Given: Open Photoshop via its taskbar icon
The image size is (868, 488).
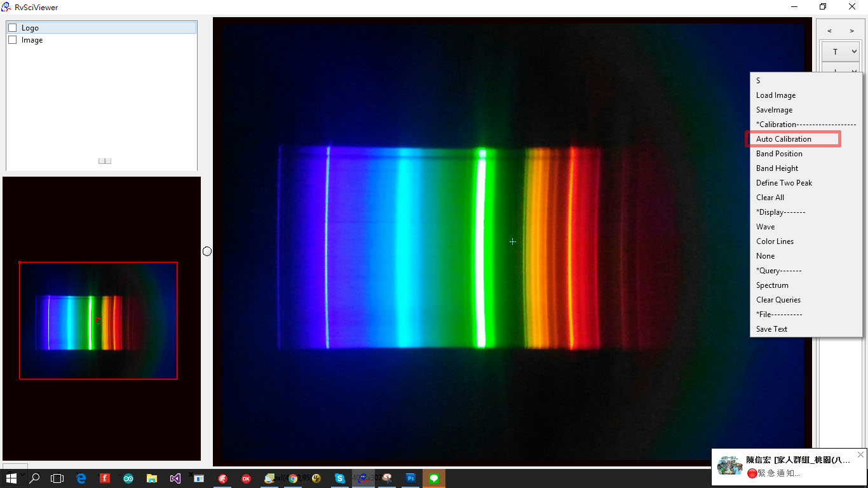Looking at the screenshot, I should coord(411,478).
